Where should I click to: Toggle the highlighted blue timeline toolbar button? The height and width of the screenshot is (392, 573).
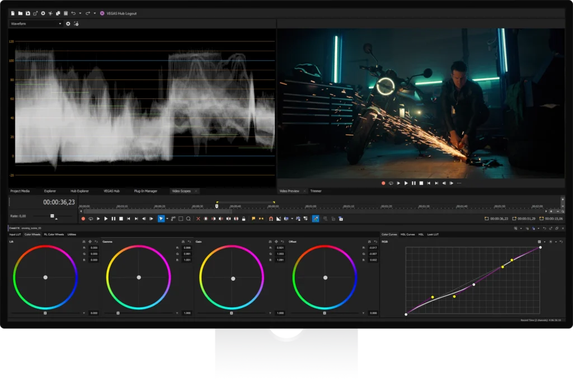click(x=316, y=219)
